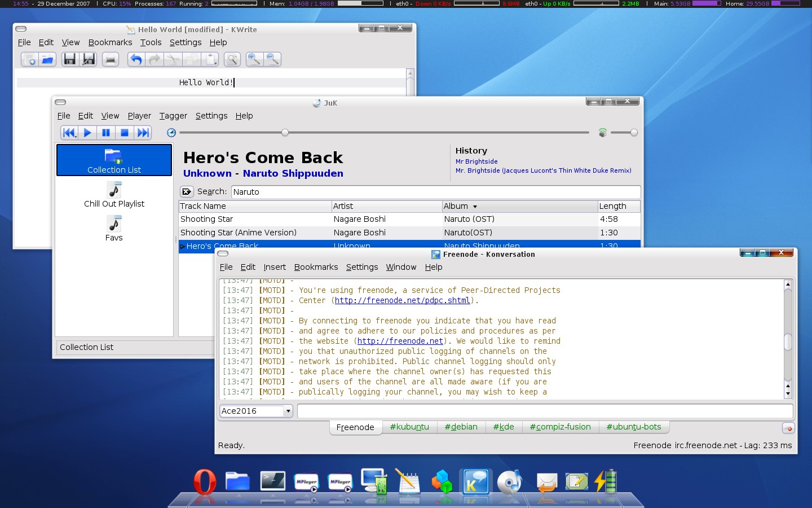
Task: Zoom in using KWrite's plus magnifier icon
Action: (254, 59)
